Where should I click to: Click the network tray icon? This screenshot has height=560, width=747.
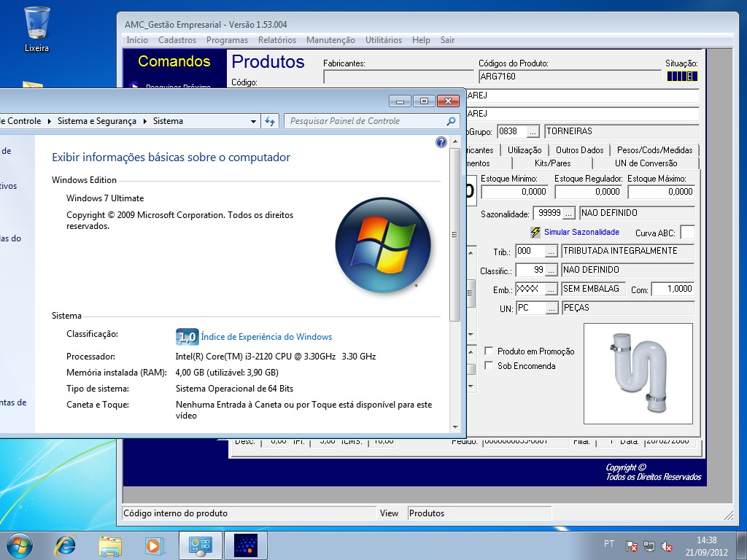(x=649, y=546)
